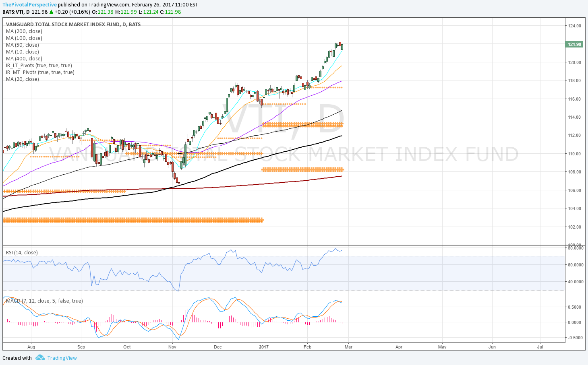Click the Mar label on time axis
The height and width of the screenshot is (365, 588).
[348, 347]
